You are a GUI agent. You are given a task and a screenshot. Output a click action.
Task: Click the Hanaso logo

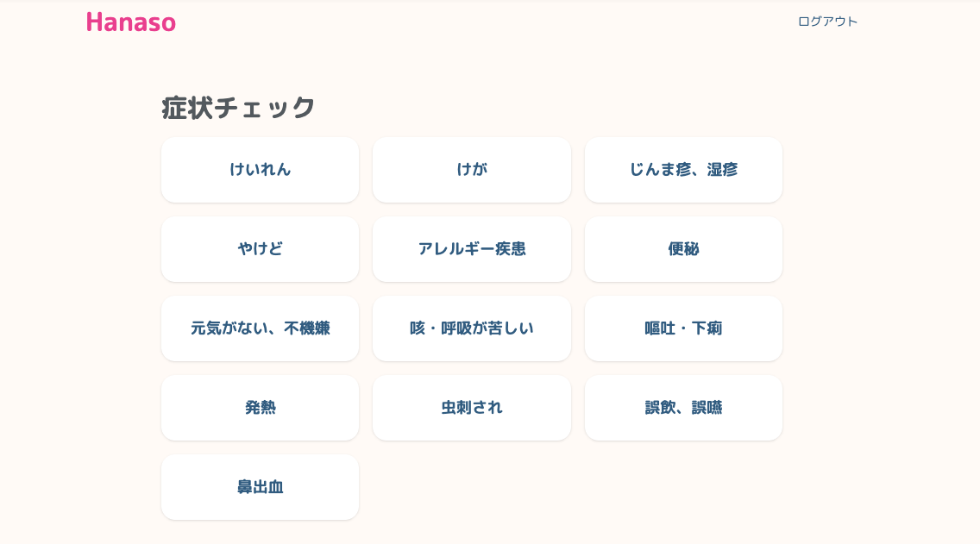coord(131,22)
